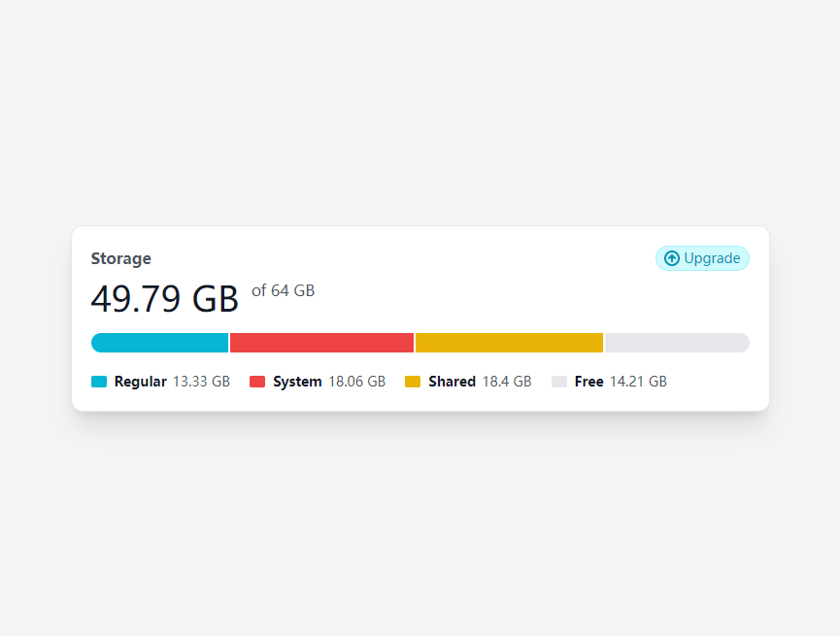Click the gray Free segment of storage bar

tap(677, 343)
